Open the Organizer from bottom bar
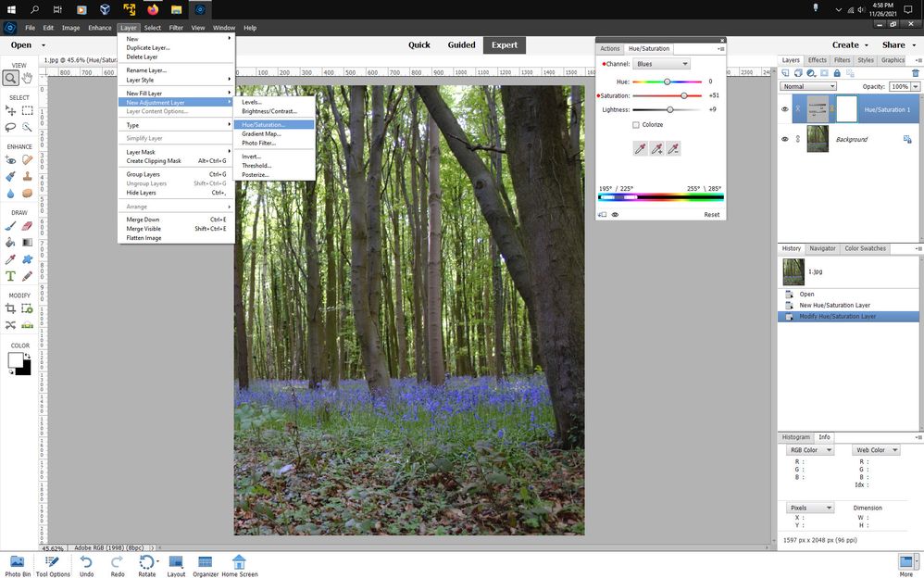This screenshot has height=578, width=924. (205, 563)
